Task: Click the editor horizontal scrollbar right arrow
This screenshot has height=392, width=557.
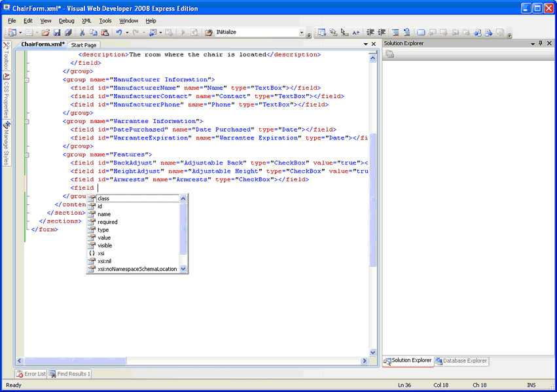Action: tap(364, 361)
